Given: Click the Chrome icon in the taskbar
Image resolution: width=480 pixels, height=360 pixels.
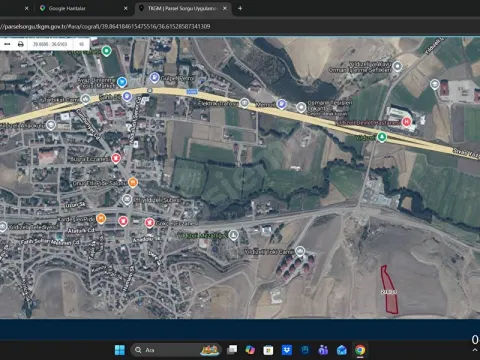Looking at the screenshot, I should [360, 350].
